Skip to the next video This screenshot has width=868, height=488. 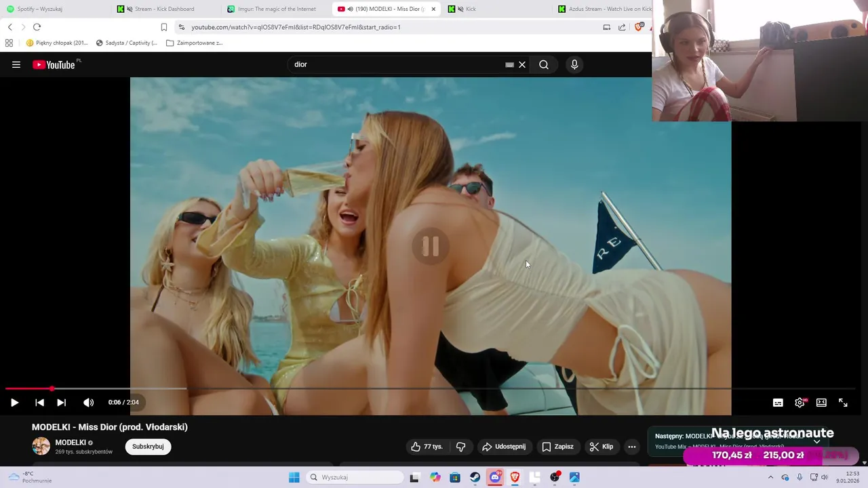pos(61,403)
